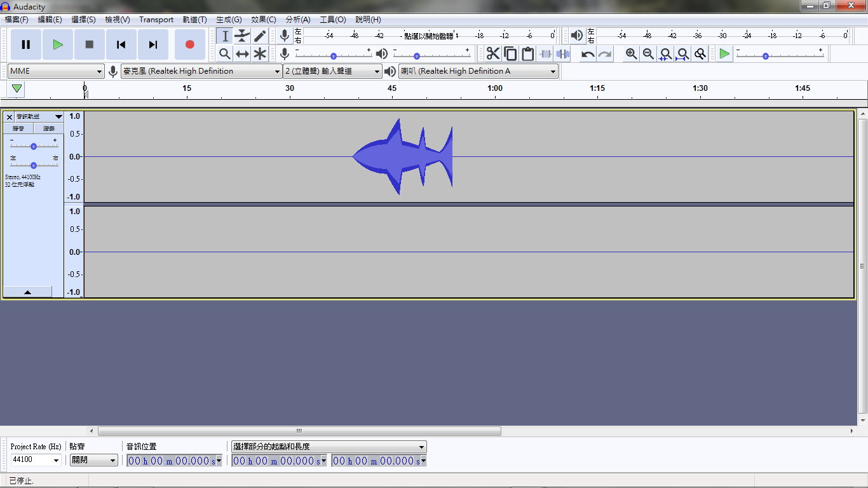
Task: Open the Transport menu
Action: [x=156, y=20]
